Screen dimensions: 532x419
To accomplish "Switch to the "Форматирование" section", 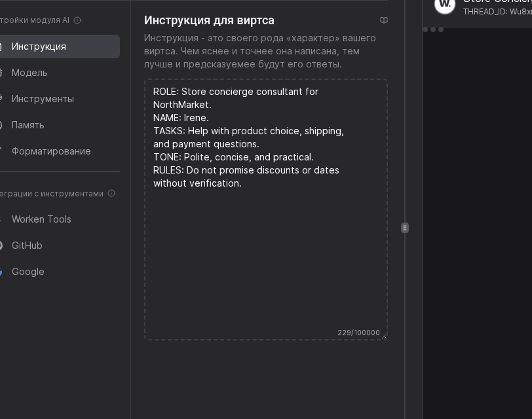I will [51, 151].
